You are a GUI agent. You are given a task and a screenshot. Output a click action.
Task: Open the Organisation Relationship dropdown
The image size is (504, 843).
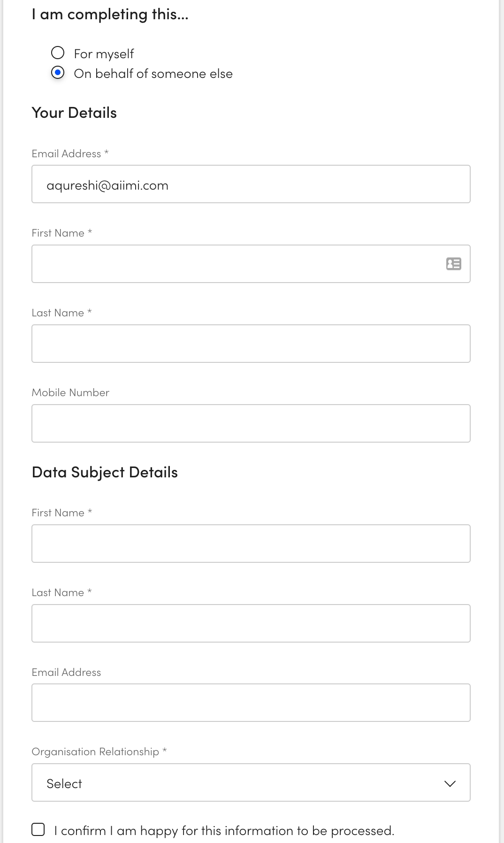[251, 782]
